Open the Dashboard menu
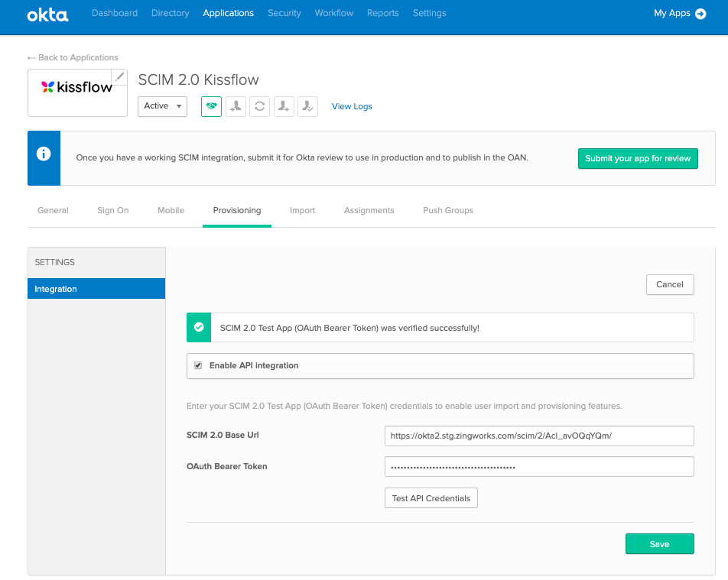The image size is (728, 580). coord(115,13)
